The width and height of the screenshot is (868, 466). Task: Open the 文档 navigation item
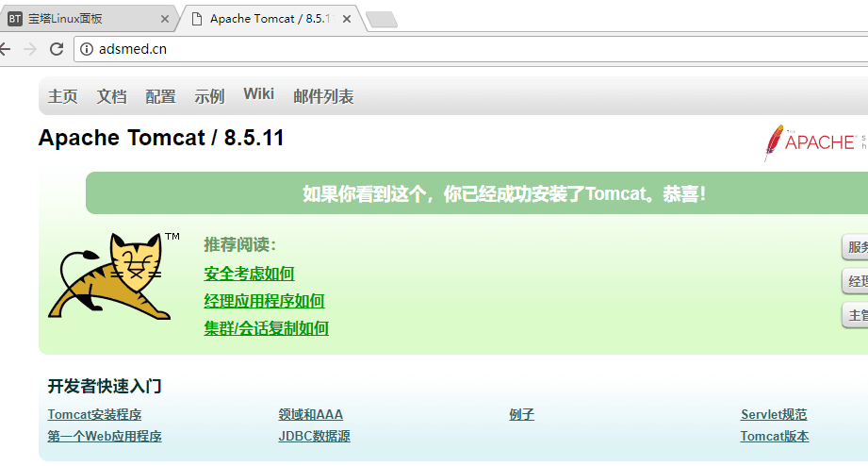[111, 96]
